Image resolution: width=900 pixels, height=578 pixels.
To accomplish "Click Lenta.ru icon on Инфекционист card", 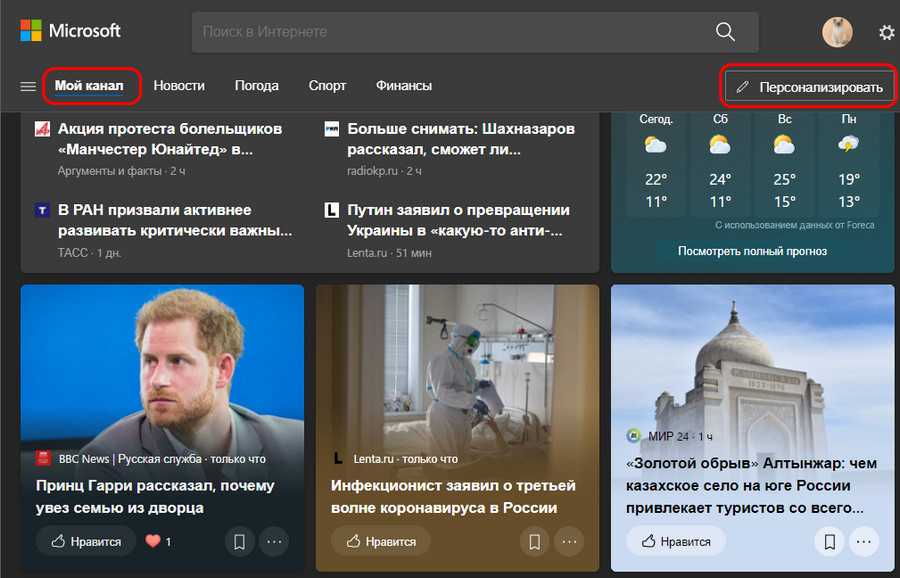I will (339, 458).
